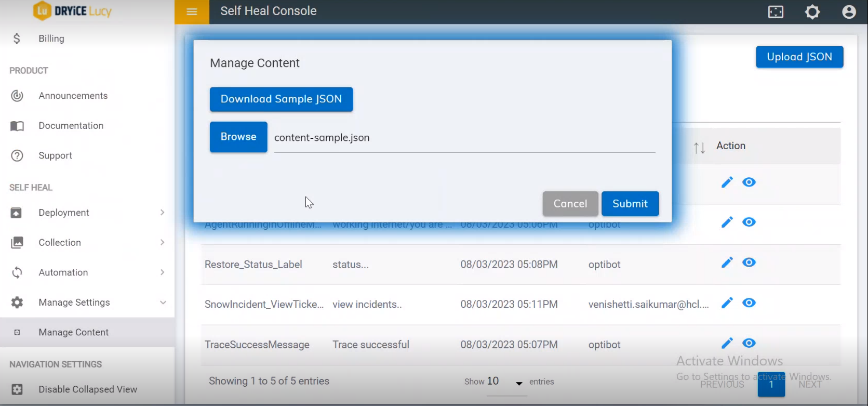Open the user account profile icon
868x406 pixels.
pyautogui.click(x=849, y=11)
